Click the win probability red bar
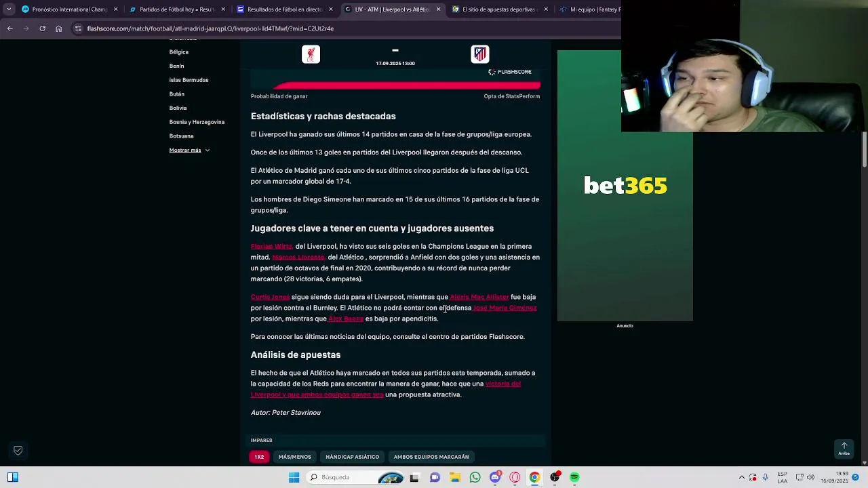The width and height of the screenshot is (868, 488). click(x=406, y=85)
